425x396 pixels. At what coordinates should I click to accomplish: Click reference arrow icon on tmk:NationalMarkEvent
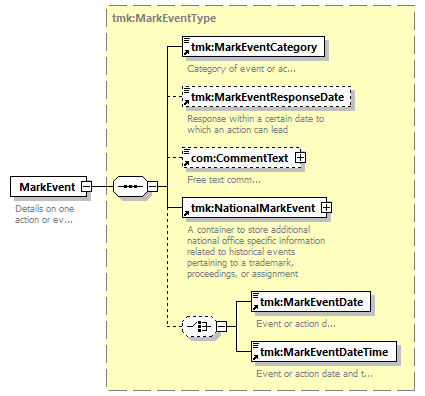(186, 213)
